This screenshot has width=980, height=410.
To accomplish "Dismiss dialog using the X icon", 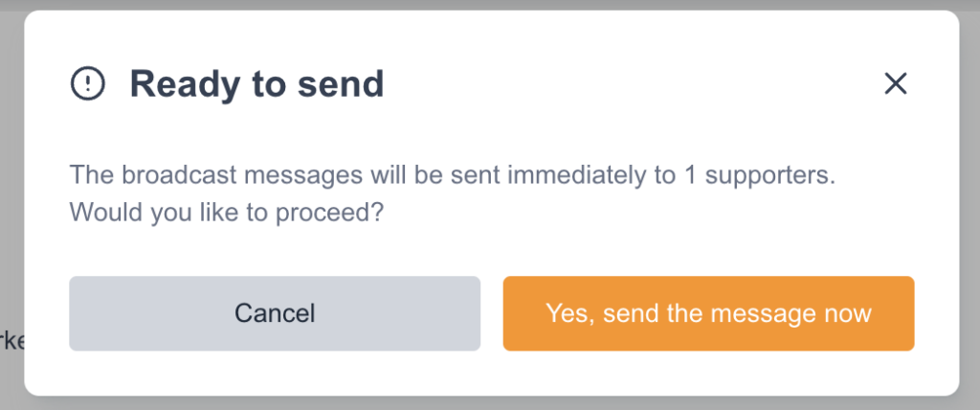I will 895,84.
